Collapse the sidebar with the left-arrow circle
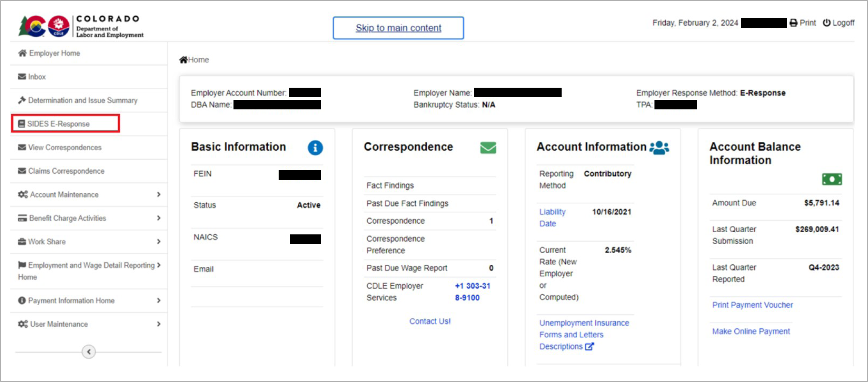 (x=89, y=352)
